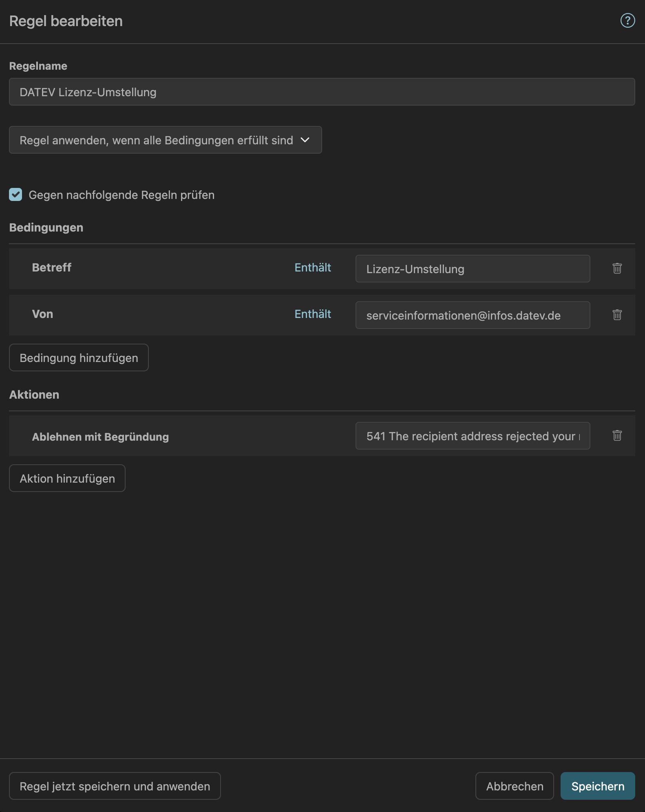The image size is (645, 812).
Task: Save the rule with Speichern
Action: pos(597,786)
